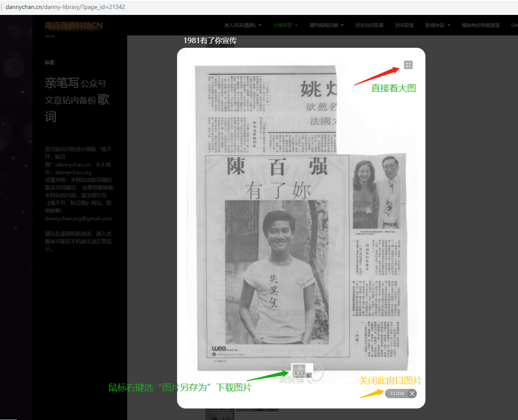Open the 文章站内备份 tag

click(x=70, y=100)
